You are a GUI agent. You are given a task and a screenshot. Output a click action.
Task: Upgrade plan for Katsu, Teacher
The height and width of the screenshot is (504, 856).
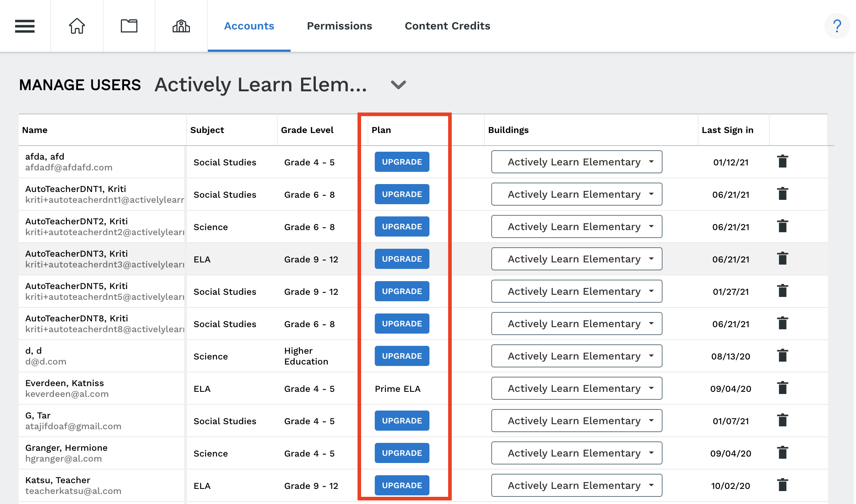point(402,485)
